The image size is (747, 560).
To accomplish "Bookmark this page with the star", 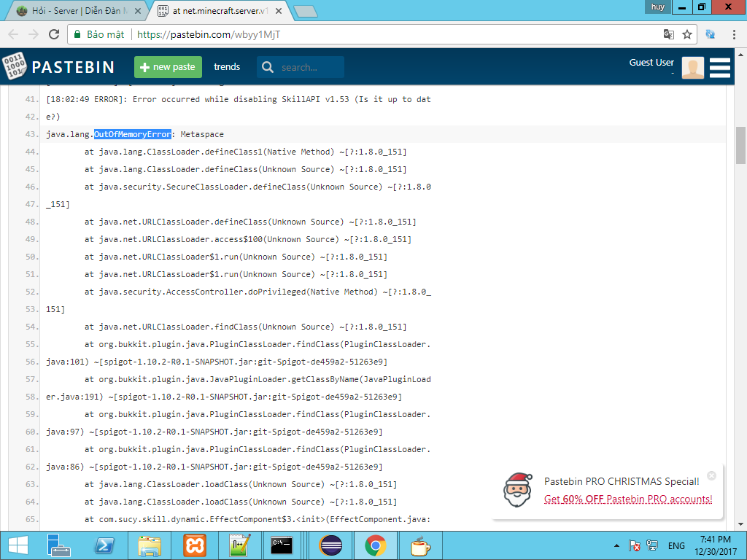I will coord(686,34).
